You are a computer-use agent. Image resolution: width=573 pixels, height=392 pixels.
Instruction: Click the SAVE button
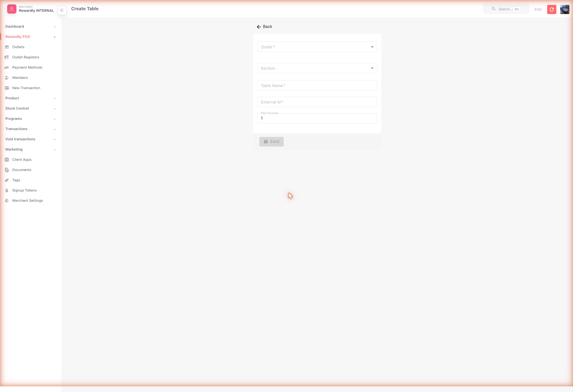pos(271,142)
